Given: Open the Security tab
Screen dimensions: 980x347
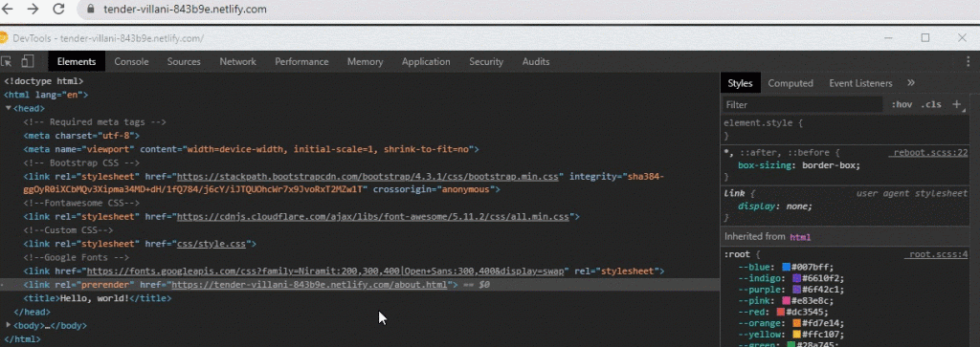Looking at the screenshot, I should (x=486, y=61).
